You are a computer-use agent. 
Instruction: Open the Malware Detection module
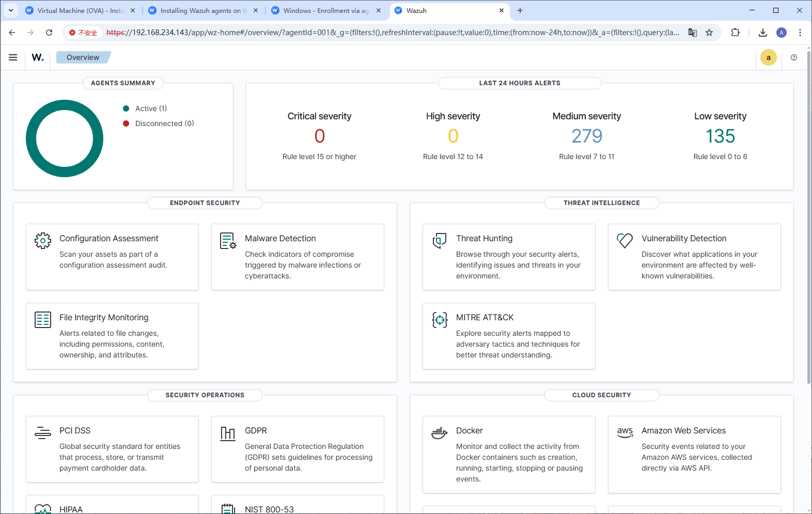(x=298, y=257)
